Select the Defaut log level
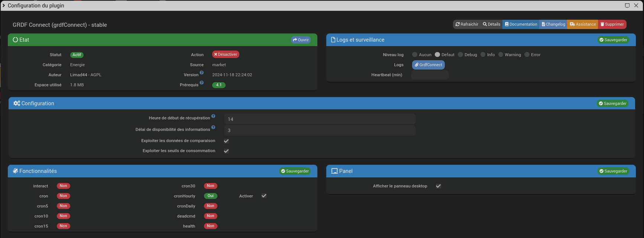Viewport: 644px width, 238px height. coord(437,55)
